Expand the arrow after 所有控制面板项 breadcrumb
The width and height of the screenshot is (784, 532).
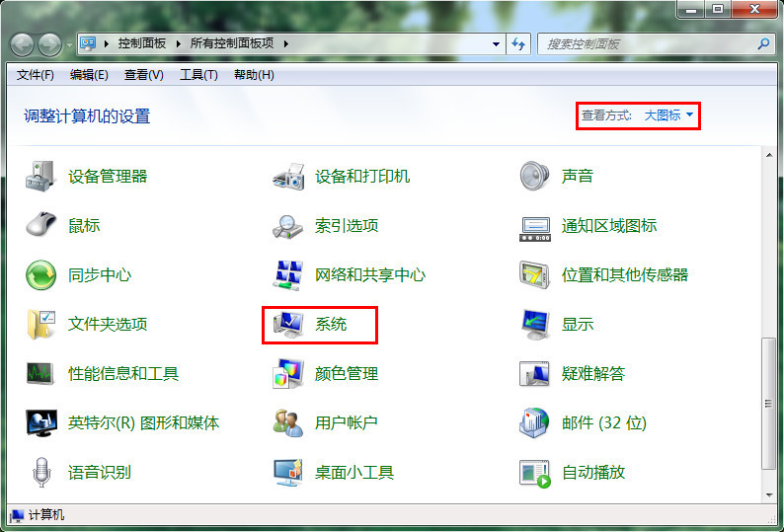click(x=286, y=44)
